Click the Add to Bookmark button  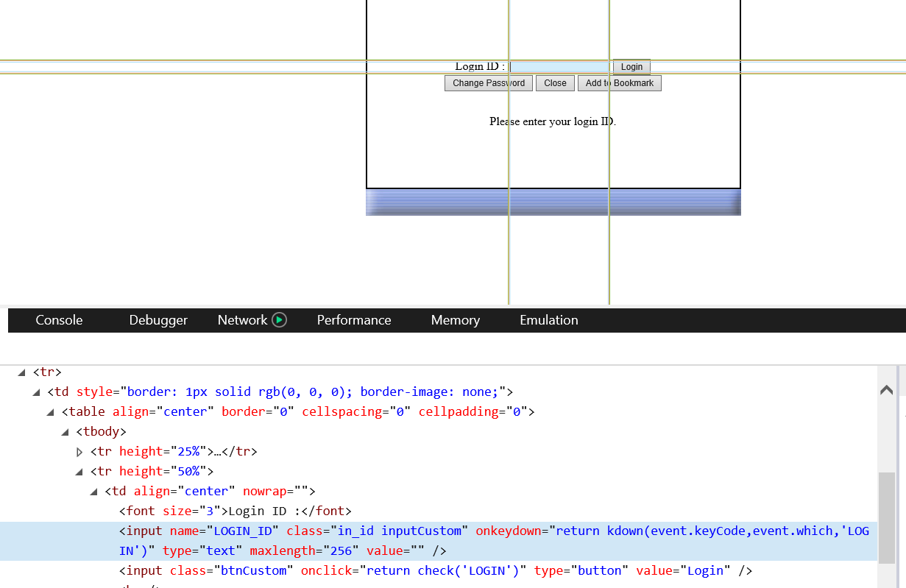click(620, 83)
